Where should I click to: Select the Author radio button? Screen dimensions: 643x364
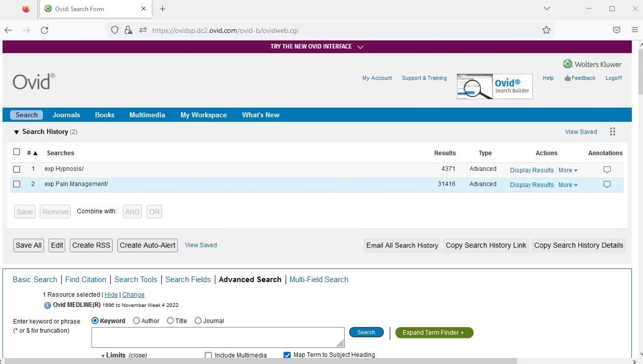point(137,321)
